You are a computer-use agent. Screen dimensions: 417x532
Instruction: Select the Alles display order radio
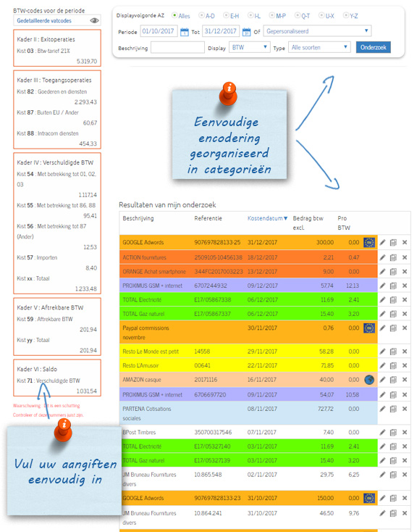[x=174, y=15]
